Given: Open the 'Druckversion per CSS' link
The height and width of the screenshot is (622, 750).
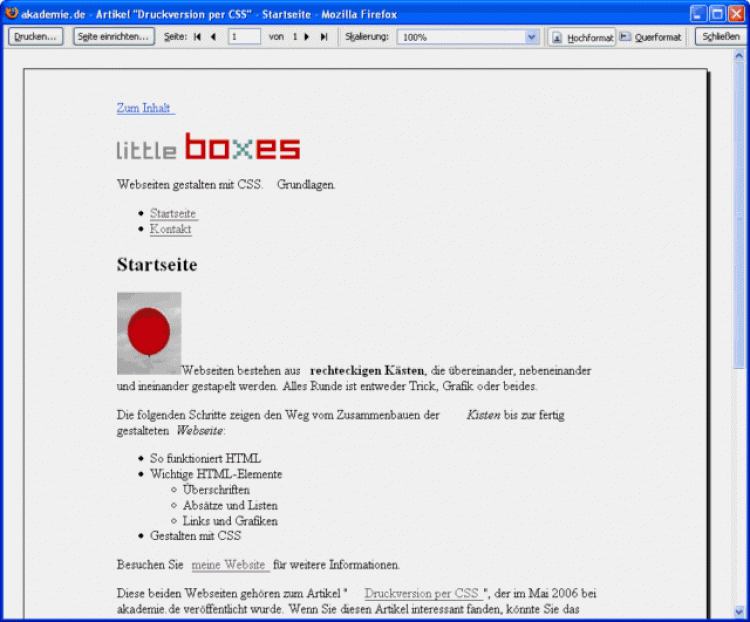Looking at the screenshot, I should click(x=422, y=593).
